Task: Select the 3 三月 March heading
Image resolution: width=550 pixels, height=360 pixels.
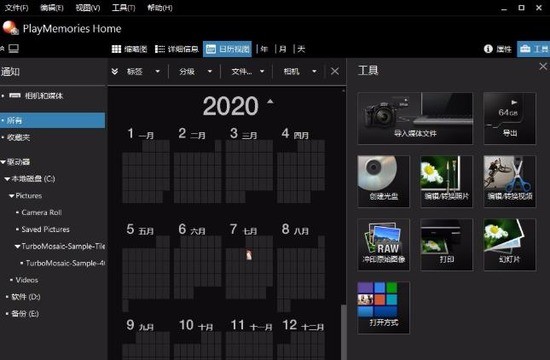Action: click(243, 134)
